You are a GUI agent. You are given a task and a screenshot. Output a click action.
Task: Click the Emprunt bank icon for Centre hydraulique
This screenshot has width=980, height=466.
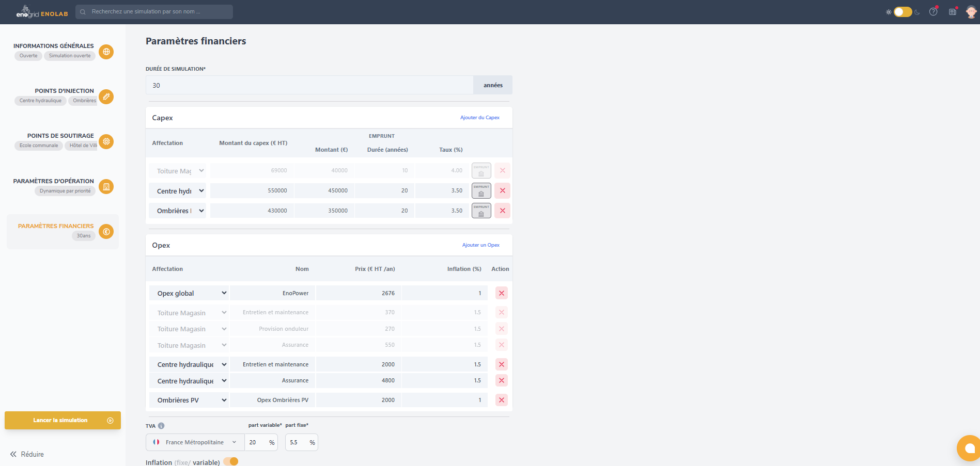pyautogui.click(x=481, y=191)
